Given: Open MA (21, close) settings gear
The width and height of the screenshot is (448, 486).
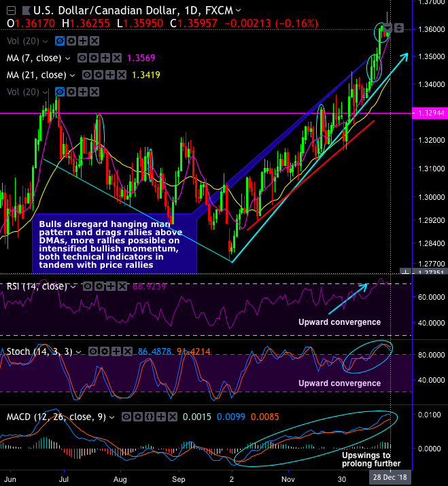Looking at the screenshot, I should (99, 75).
